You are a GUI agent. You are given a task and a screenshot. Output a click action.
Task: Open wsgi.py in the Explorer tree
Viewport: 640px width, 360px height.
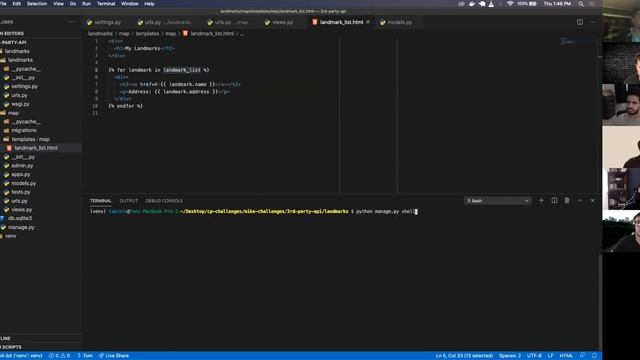click(20, 104)
